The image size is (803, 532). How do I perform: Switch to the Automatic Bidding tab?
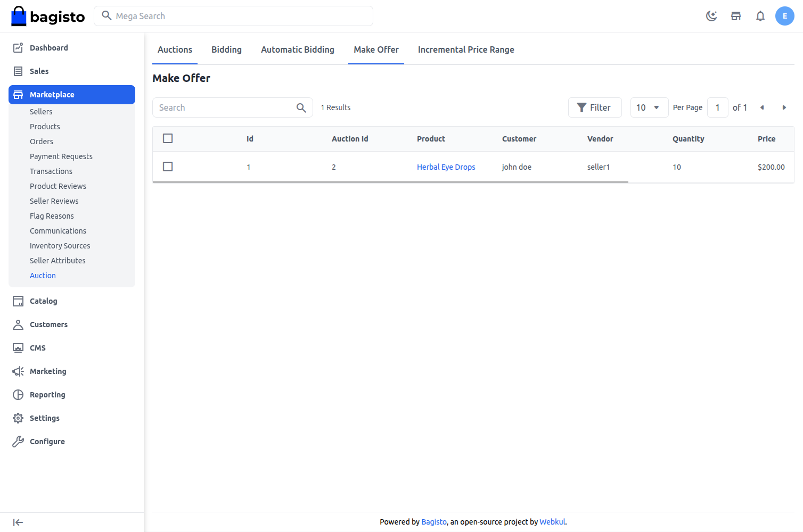(x=298, y=49)
